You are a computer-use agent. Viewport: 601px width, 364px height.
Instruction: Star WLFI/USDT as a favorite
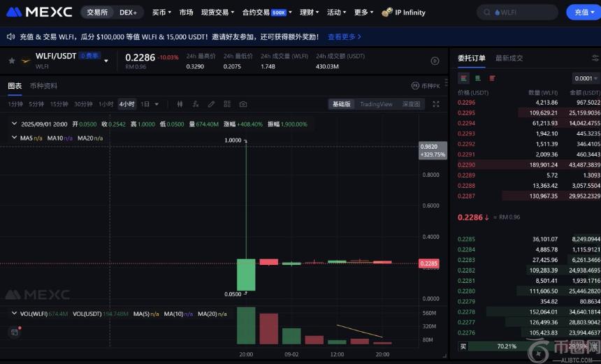pyautogui.click(x=11, y=61)
